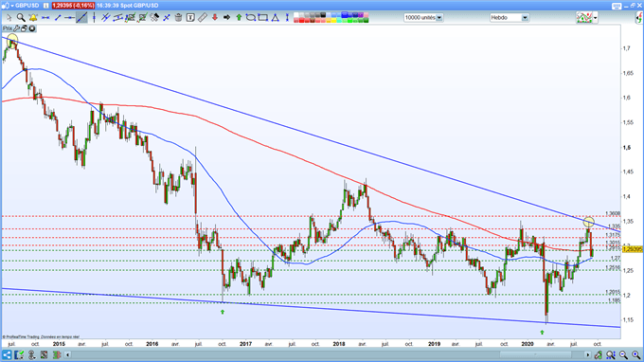Click the zoom out magnifier at bottom right
644x362 pixels.
click(x=623, y=354)
